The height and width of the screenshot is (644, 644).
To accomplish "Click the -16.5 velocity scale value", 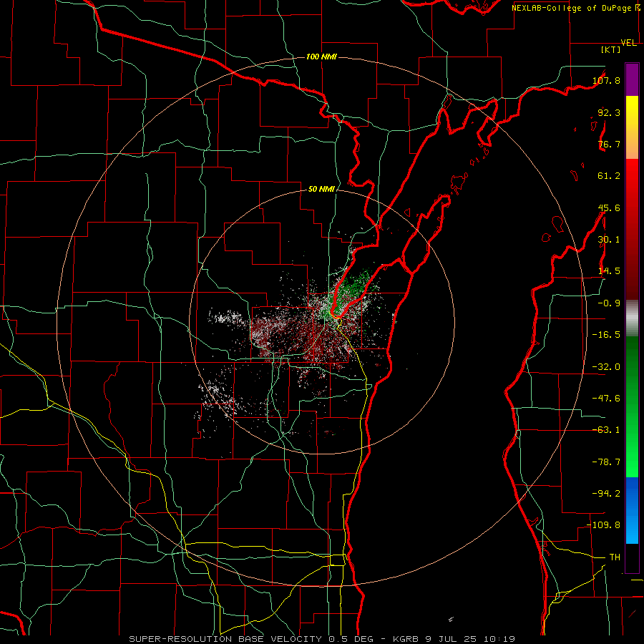I will point(606,335).
